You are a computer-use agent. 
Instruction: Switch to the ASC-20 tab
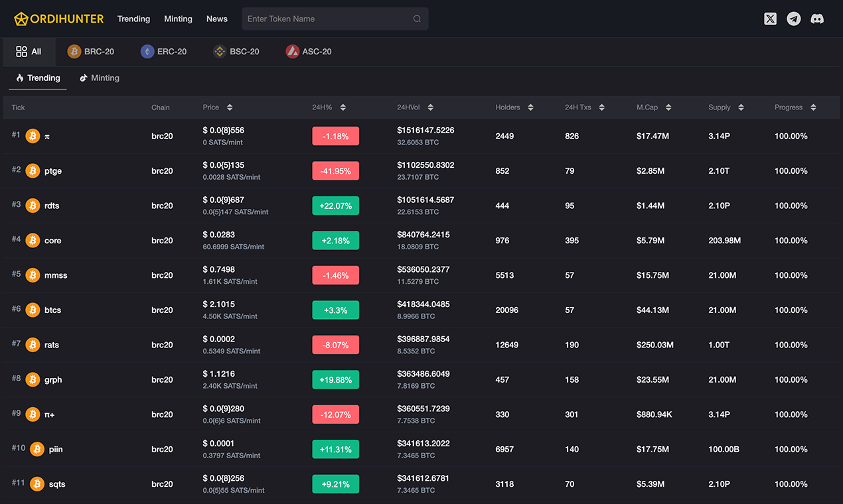coord(309,52)
